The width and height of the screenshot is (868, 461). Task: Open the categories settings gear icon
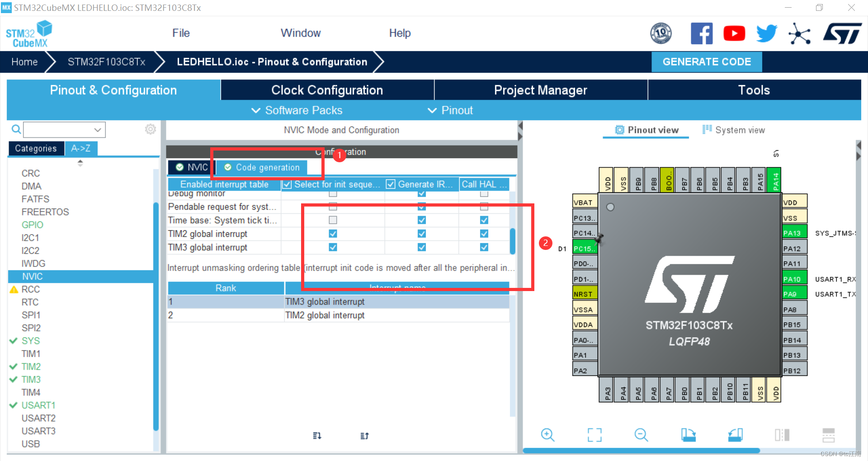151,129
